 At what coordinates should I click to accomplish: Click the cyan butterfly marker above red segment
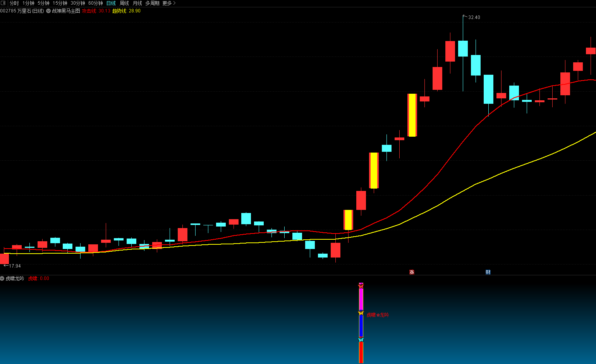361,340
